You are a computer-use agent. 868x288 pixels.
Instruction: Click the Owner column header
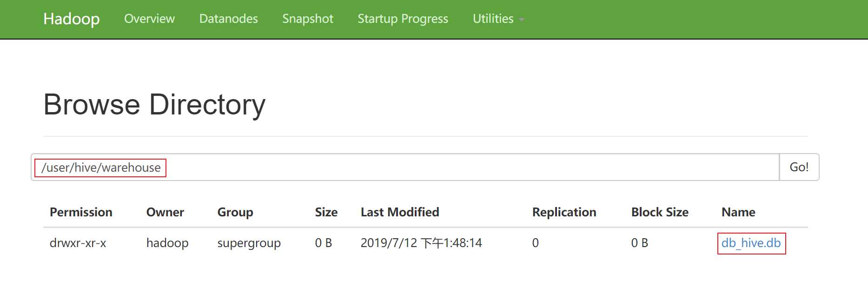(165, 212)
